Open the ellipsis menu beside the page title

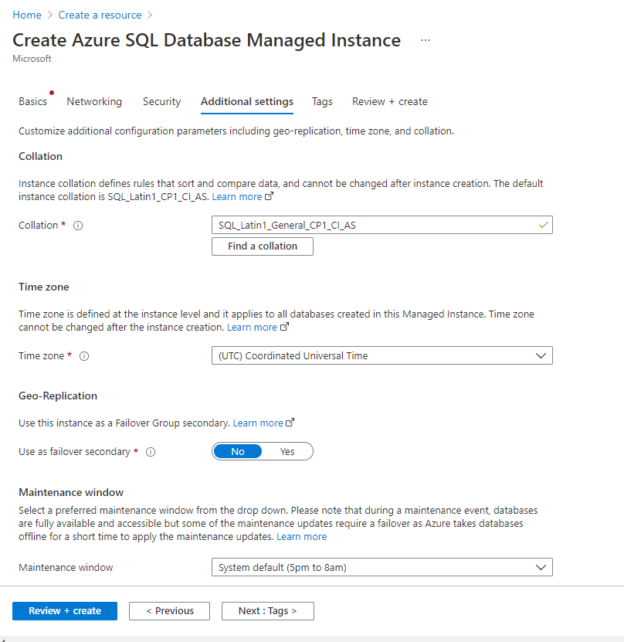[425, 41]
